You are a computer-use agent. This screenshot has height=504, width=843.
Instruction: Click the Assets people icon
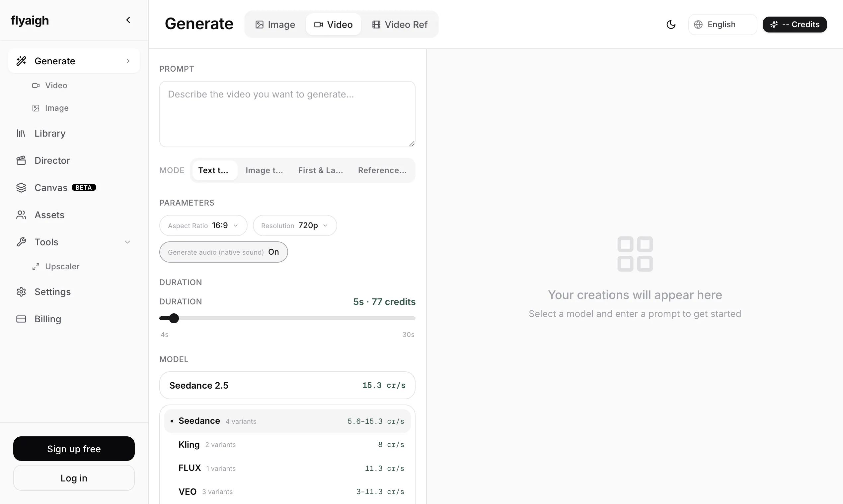point(21,215)
